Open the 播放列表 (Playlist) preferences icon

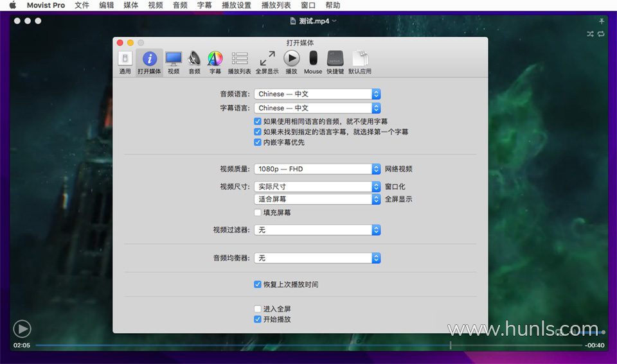[240, 62]
